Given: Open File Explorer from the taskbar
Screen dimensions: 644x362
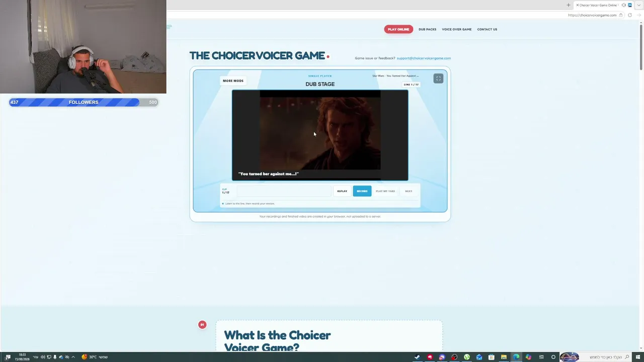Looking at the screenshot, I should [504, 357].
